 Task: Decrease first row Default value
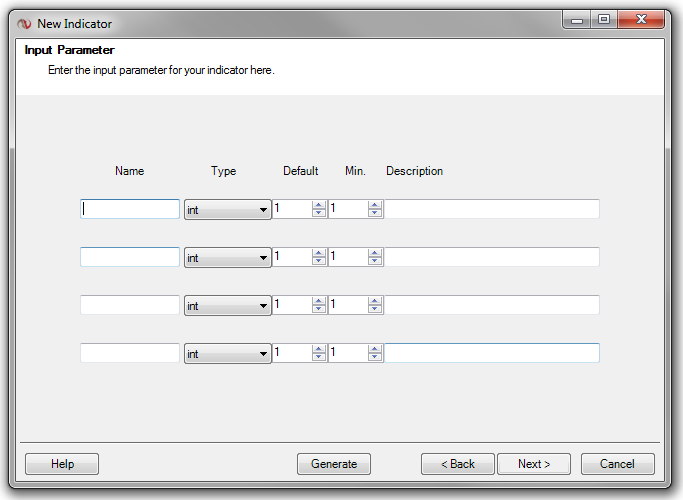point(319,213)
